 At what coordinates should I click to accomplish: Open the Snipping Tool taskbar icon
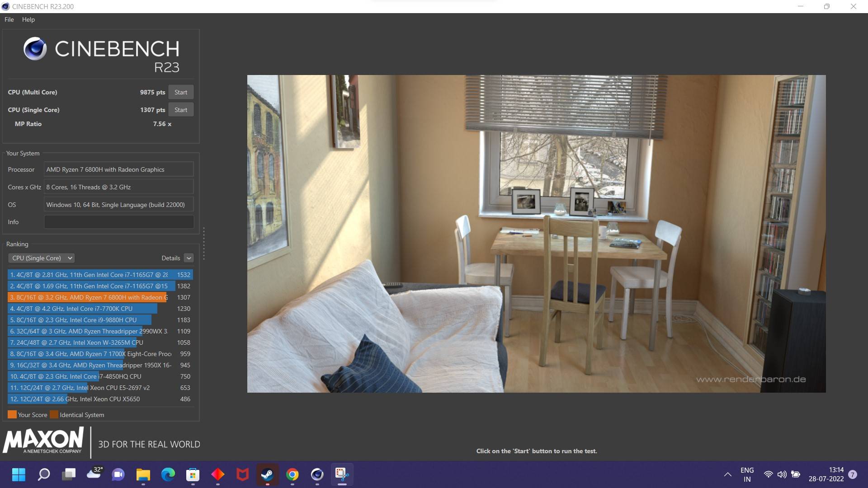point(342,474)
